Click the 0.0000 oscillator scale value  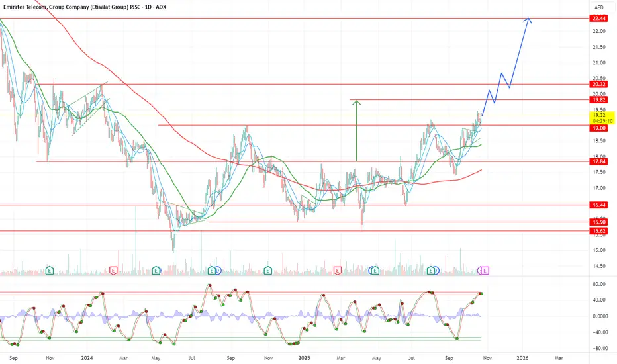(599, 316)
